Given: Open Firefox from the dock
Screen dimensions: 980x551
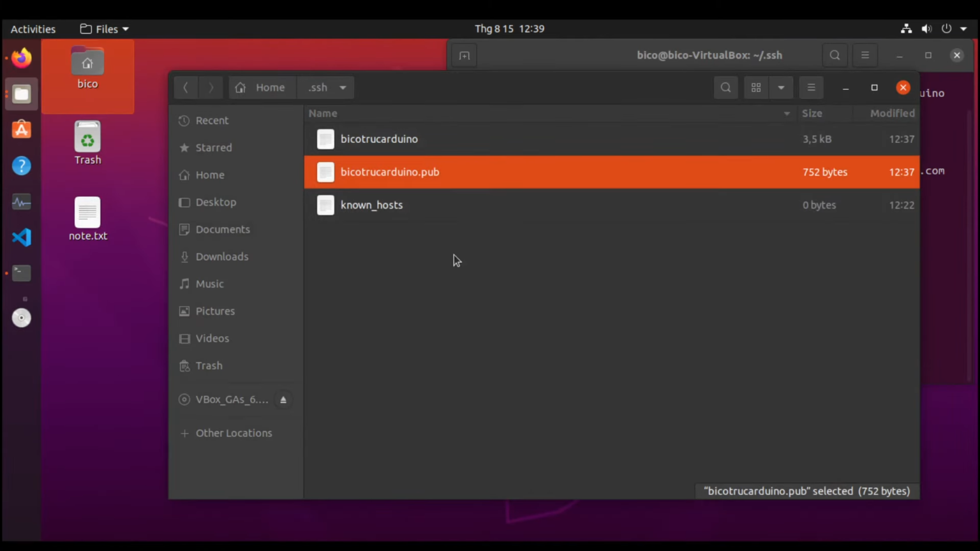Looking at the screenshot, I should [x=22, y=58].
